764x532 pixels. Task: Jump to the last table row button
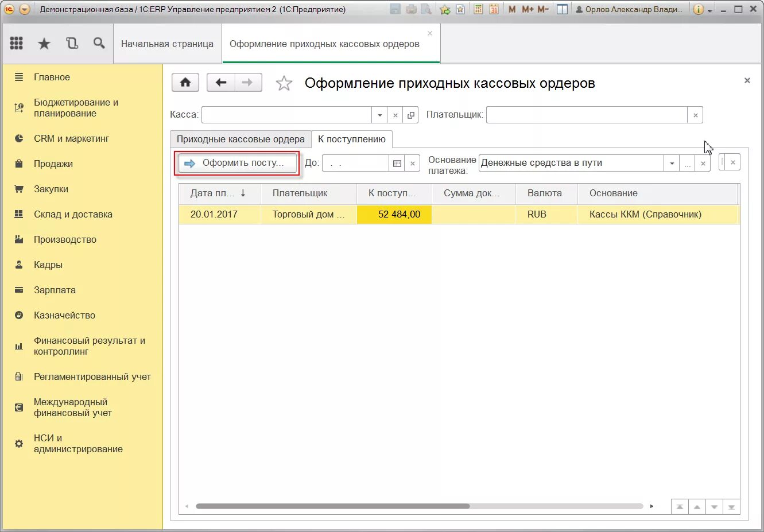coord(731,507)
